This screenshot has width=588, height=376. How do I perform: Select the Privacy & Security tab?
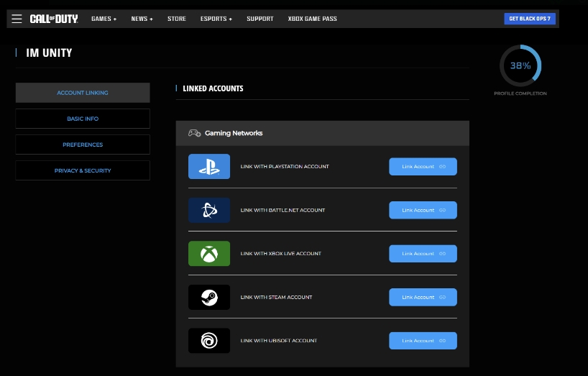83,170
